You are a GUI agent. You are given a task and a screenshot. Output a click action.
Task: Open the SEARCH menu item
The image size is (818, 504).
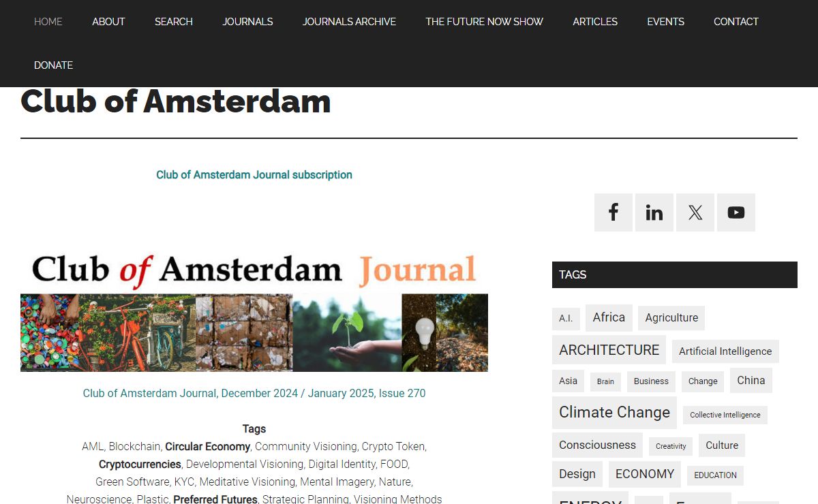pos(174,22)
